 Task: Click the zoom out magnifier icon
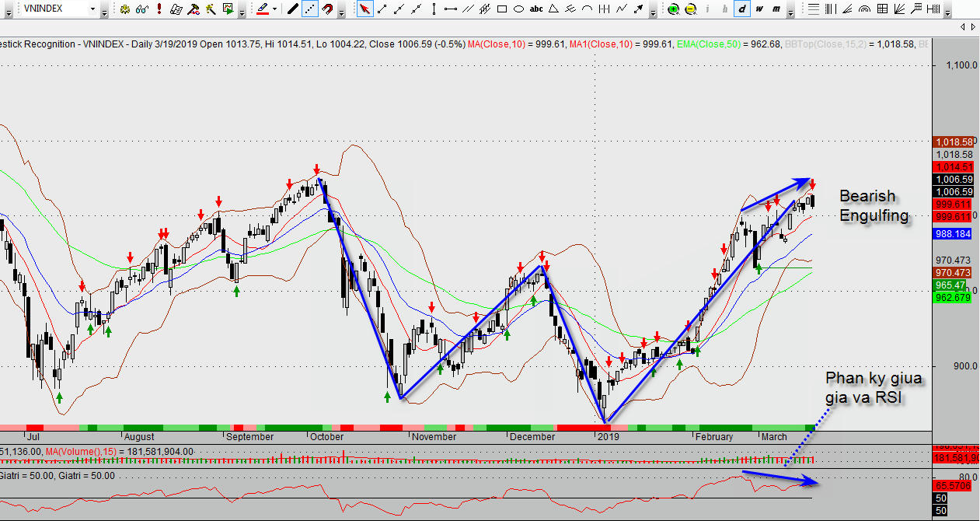pos(690,9)
